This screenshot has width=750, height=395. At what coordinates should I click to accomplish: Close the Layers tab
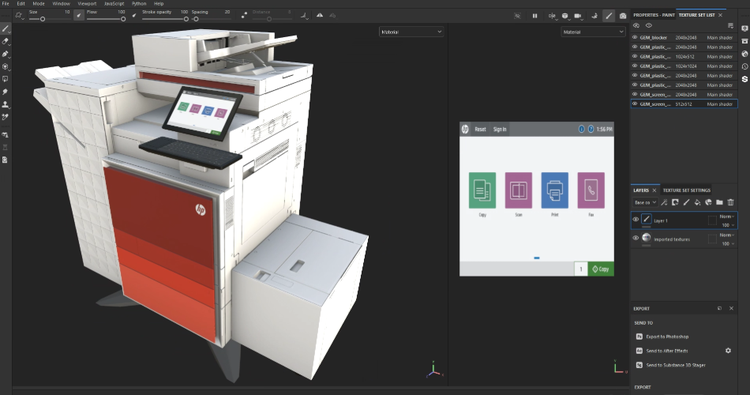654,190
